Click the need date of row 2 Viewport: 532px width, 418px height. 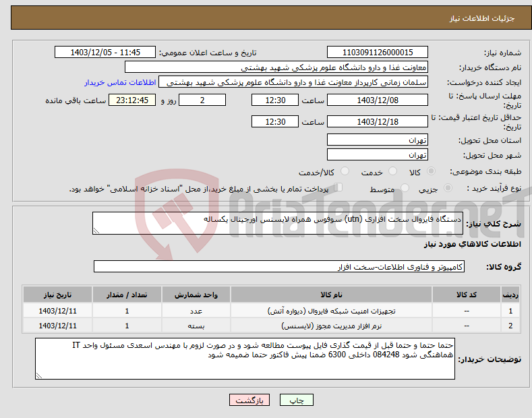point(58,326)
